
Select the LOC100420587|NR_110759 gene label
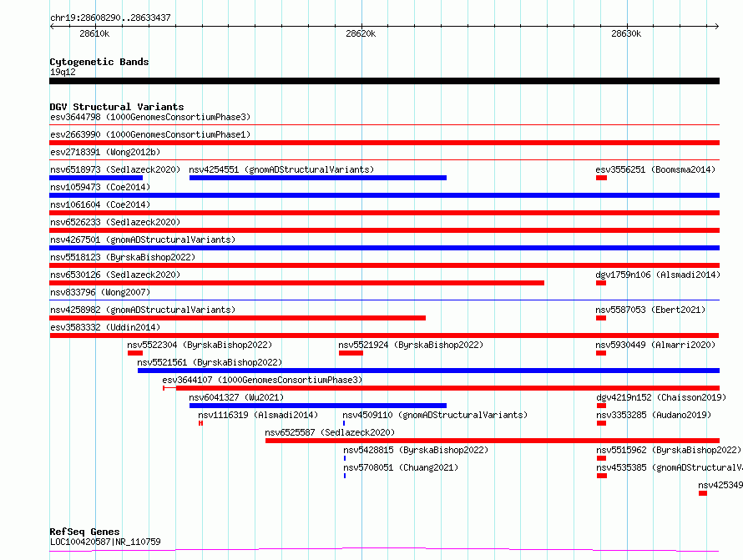(105, 542)
